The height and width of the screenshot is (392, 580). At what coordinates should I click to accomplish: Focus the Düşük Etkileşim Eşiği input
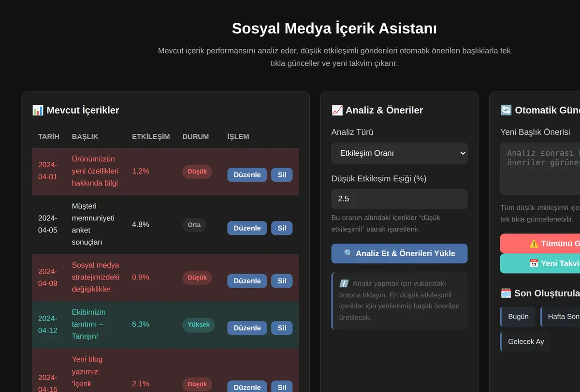point(399,199)
